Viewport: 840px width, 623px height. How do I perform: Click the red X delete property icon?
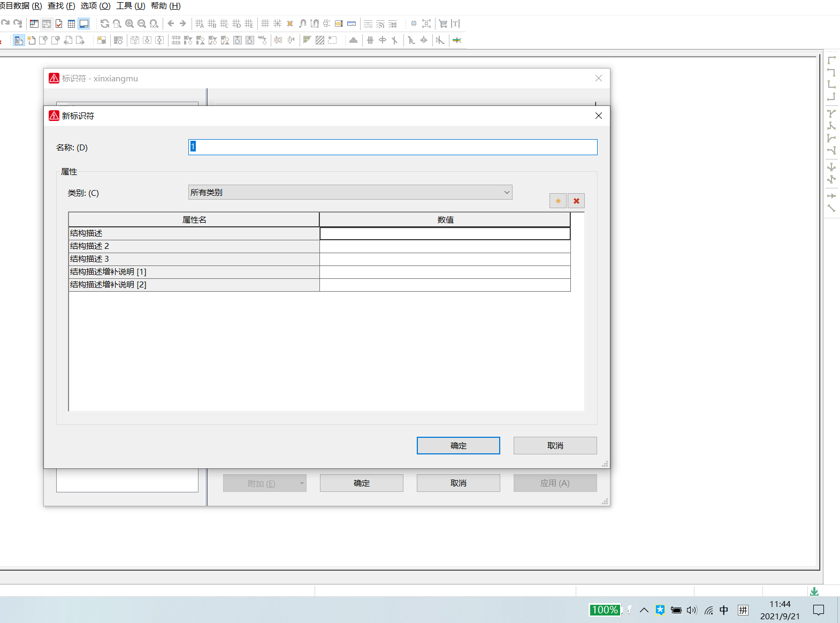pos(576,201)
